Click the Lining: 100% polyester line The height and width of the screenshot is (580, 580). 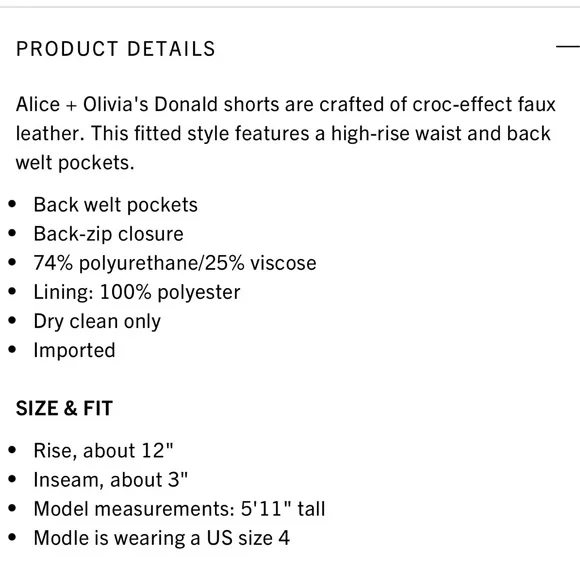pyautogui.click(x=137, y=292)
